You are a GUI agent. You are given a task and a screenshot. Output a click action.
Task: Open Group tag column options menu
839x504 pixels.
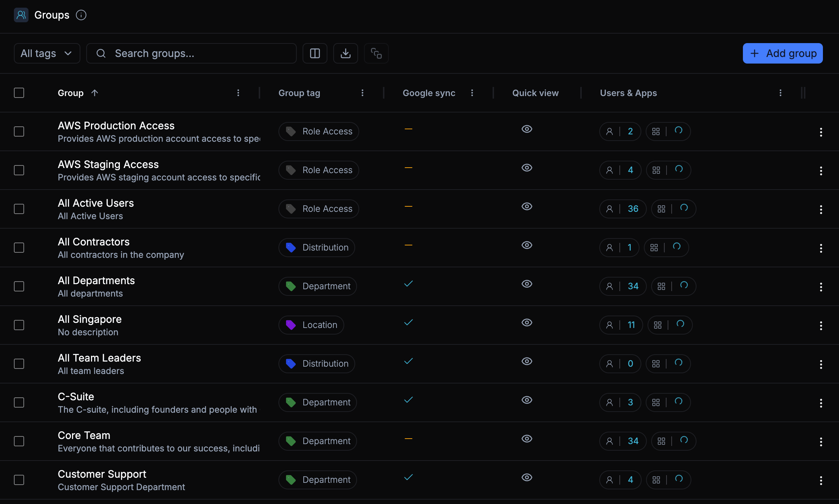click(362, 93)
